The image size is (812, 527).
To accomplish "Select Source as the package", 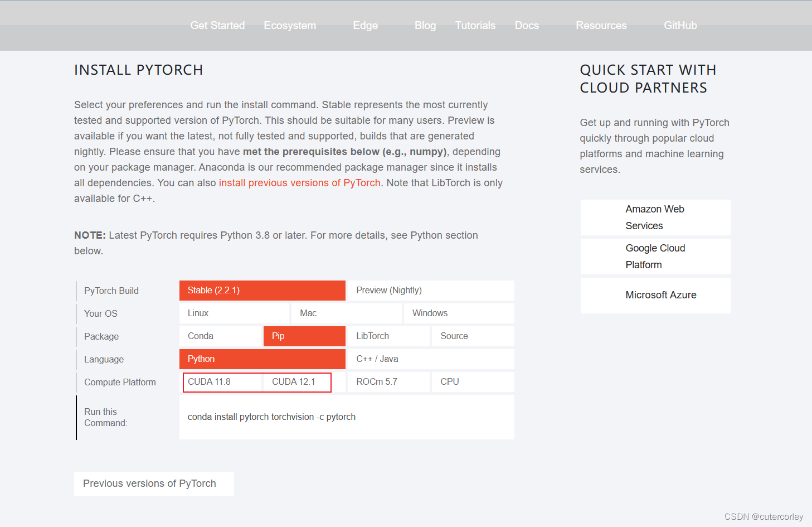I will coord(473,336).
